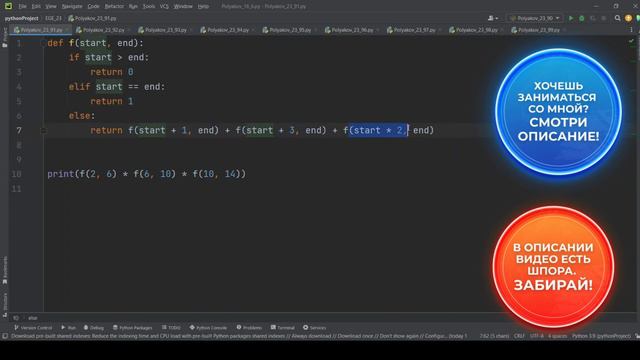
Task: Click blue 'Хочешь заниматься со мной' circle
Action: pyautogui.click(x=558, y=111)
